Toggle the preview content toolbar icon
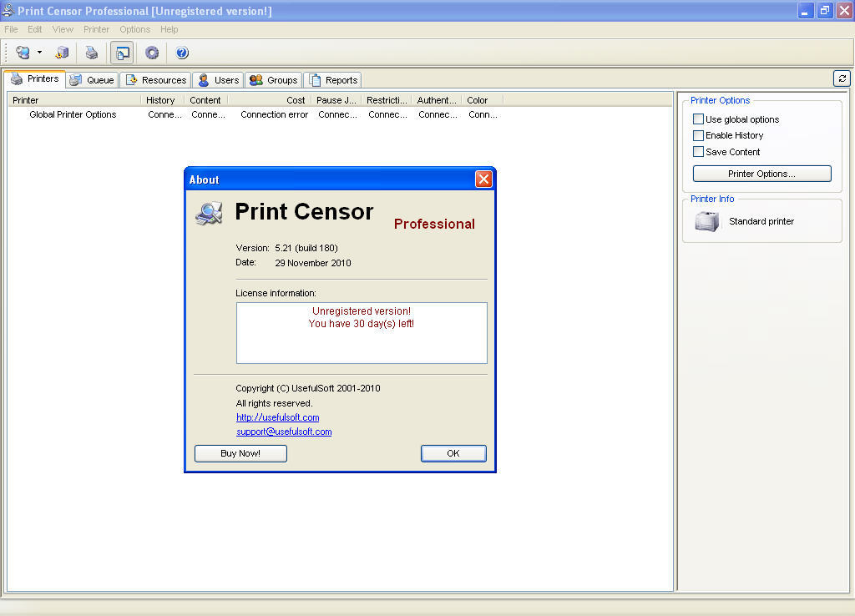Viewport: 855px width, 616px height. pos(122,52)
